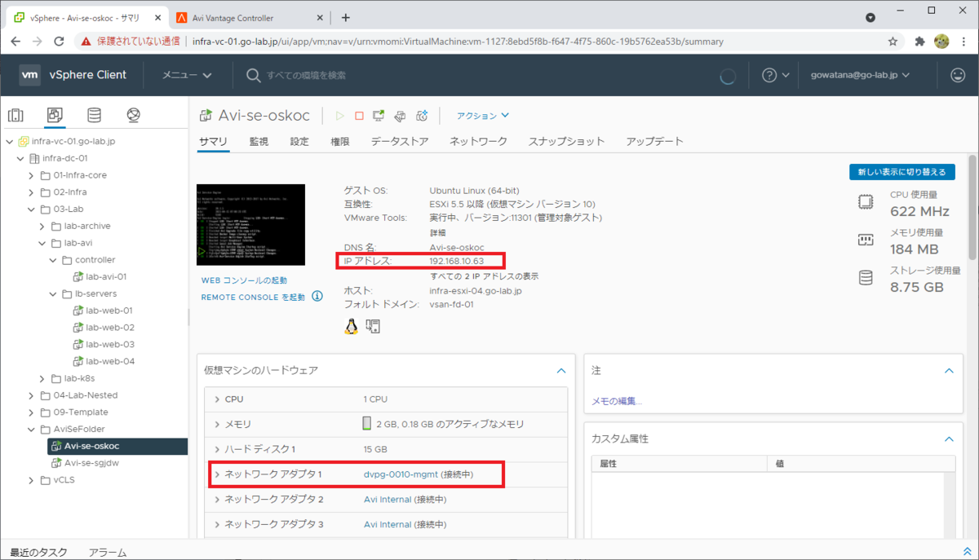The width and height of the screenshot is (979, 560).
Task: Switch to the Storage inventory icon
Action: pos(95,115)
